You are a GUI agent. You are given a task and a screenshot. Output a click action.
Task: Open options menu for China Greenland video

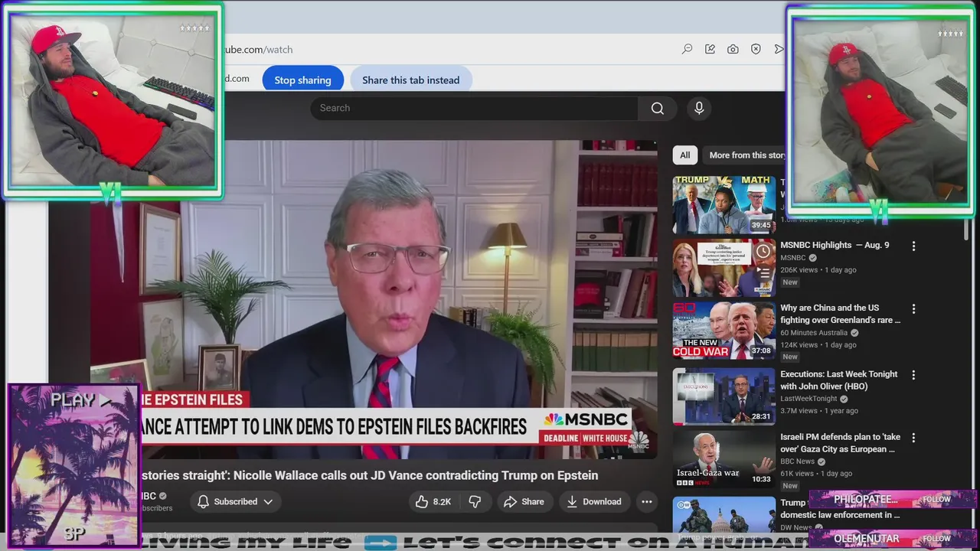pyautogui.click(x=913, y=309)
